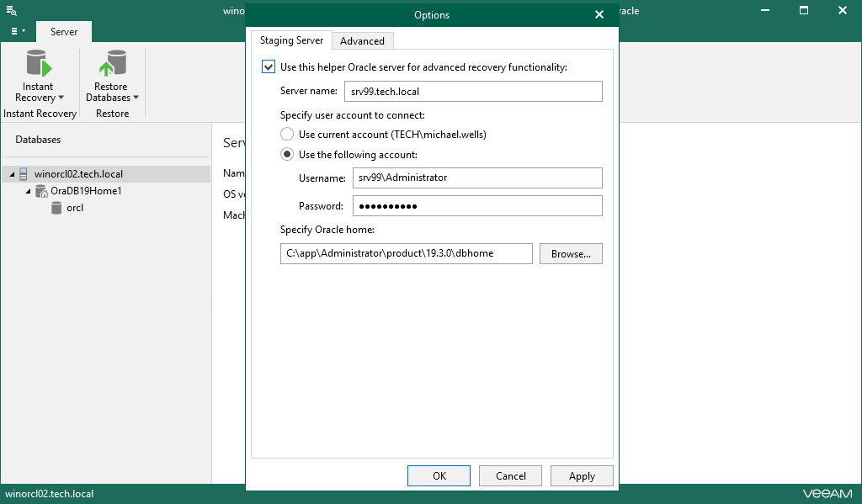Click the Veeam logo in status bar
This screenshot has width=862, height=504.
pyautogui.click(x=826, y=494)
